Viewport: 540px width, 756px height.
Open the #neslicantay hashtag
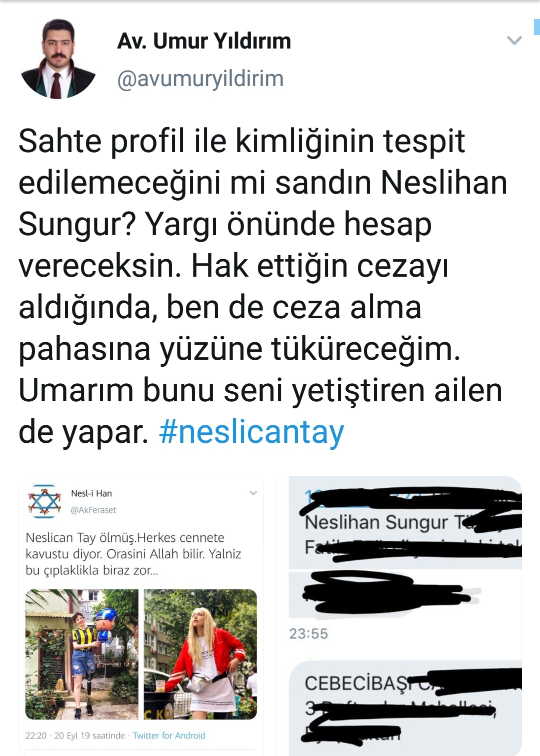pos(251,432)
